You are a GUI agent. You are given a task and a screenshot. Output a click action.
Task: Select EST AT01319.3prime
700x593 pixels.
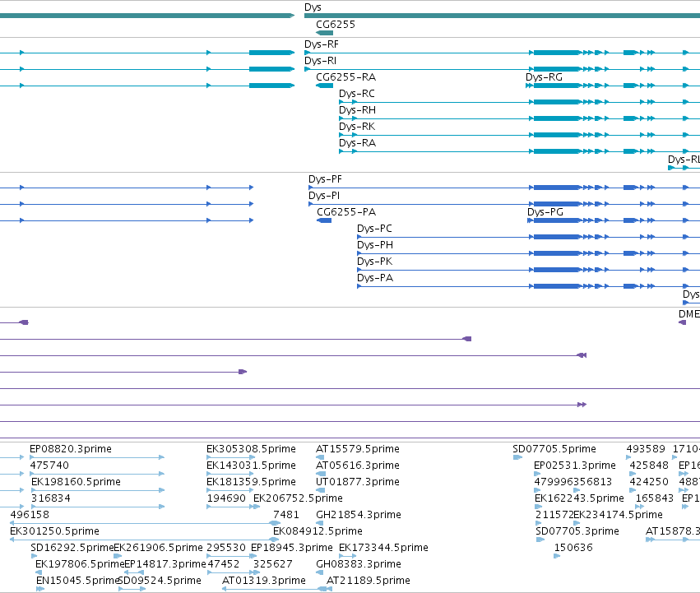pyautogui.click(x=264, y=581)
